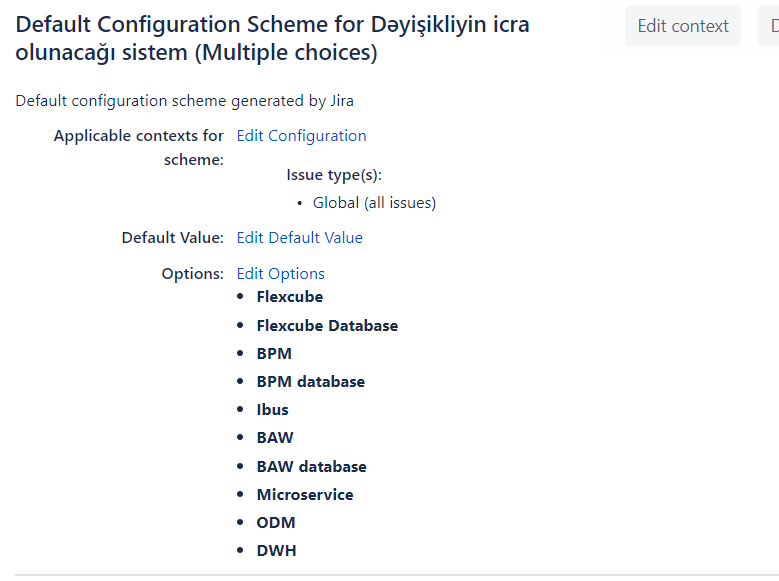The width and height of the screenshot is (779, 581).
Task: Click the BAW option entry
Action: (x=275, y=437)
